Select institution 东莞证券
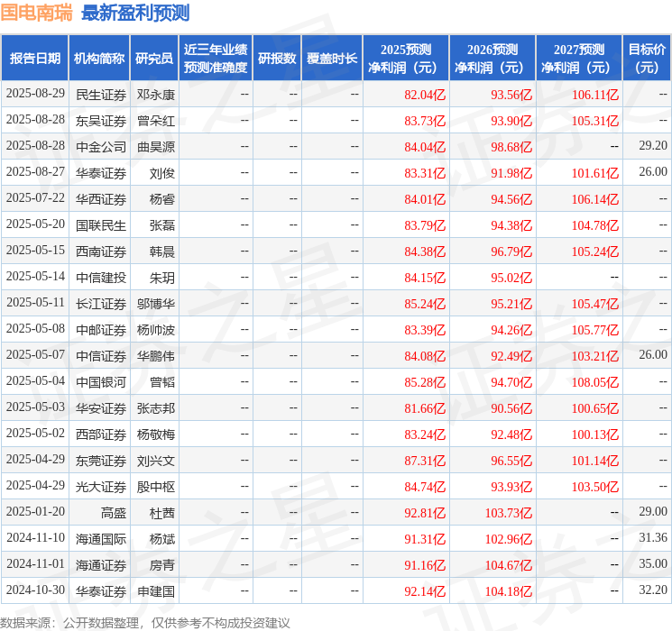The height and width of the screenshot is (631, 672). pos(101,461)
